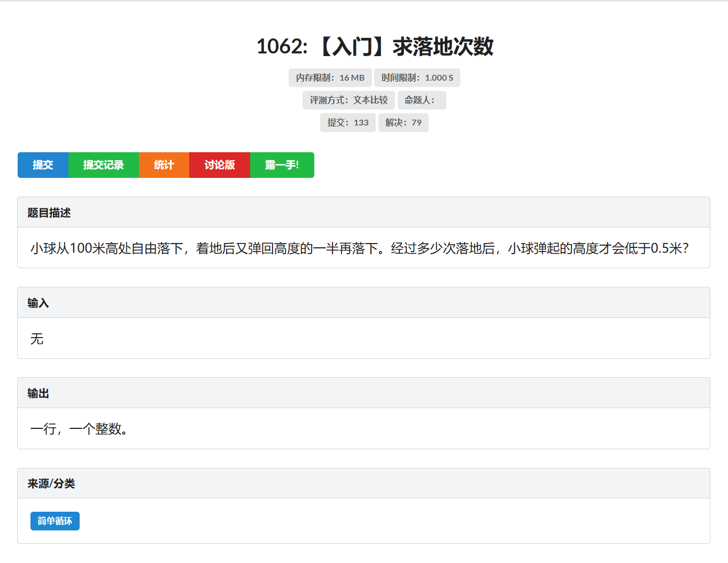Select the 来源/分类 section header
The width and height of the screenshot is (728, 563).
click(x=51, y=483)
